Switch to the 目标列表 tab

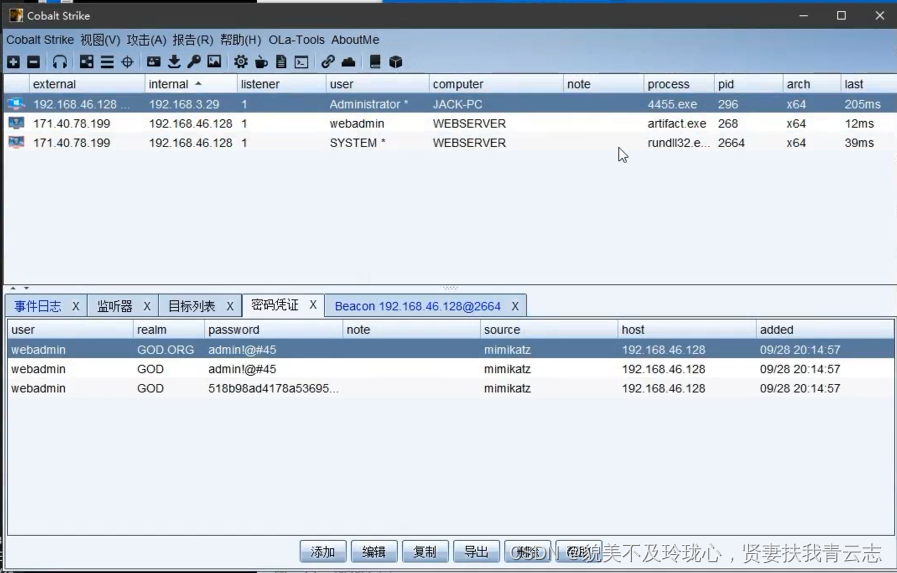[x=192, y=306]
